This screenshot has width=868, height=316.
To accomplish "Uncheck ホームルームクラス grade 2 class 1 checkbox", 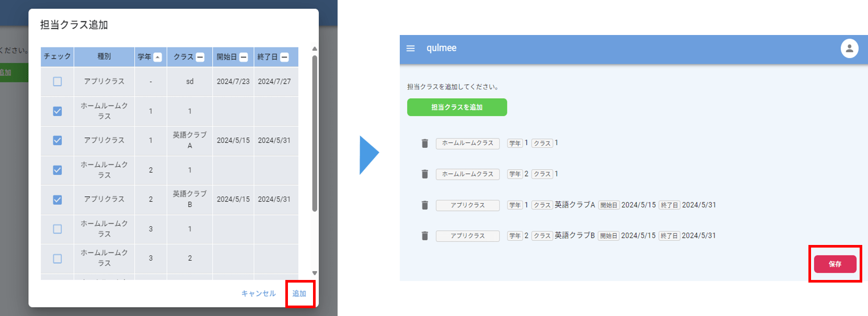I will click(x=57, y=170).
